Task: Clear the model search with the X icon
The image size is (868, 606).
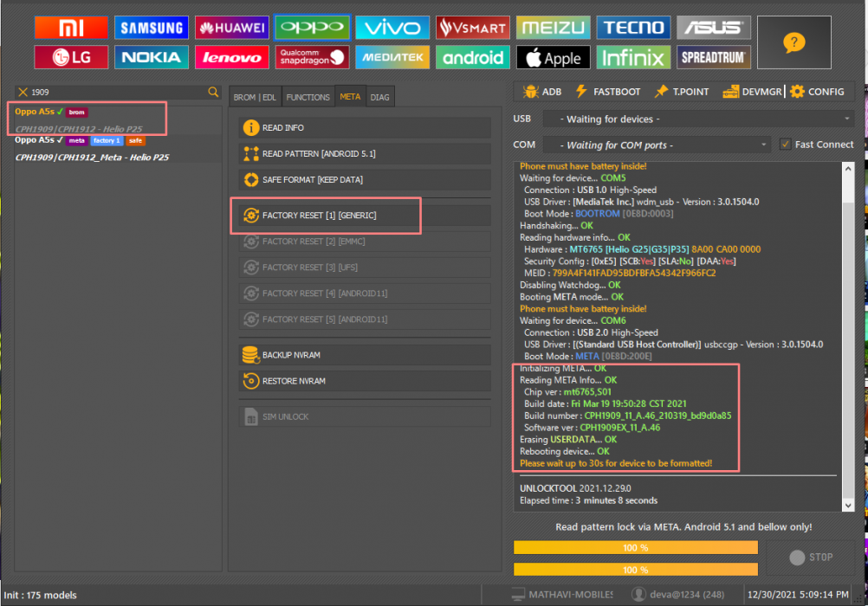Action: (x=23, y=92)
